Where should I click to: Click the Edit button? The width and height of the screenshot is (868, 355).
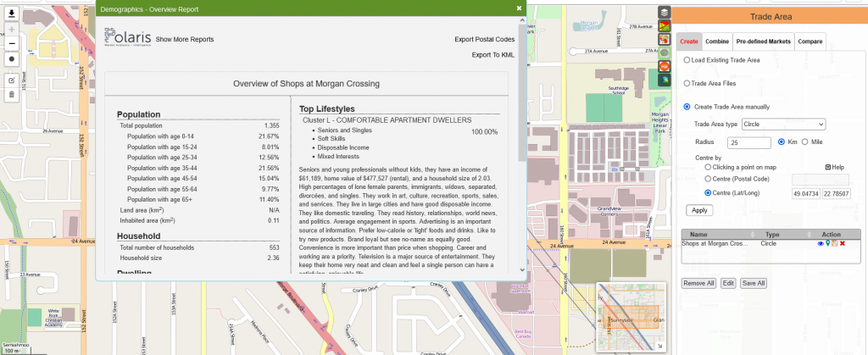(728, 283)
